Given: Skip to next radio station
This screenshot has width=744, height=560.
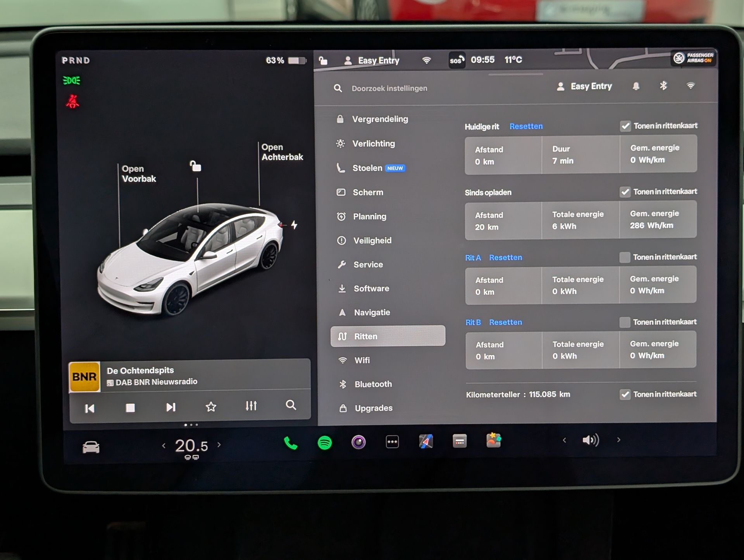Looking at the screenshot, I should (170, 407).
